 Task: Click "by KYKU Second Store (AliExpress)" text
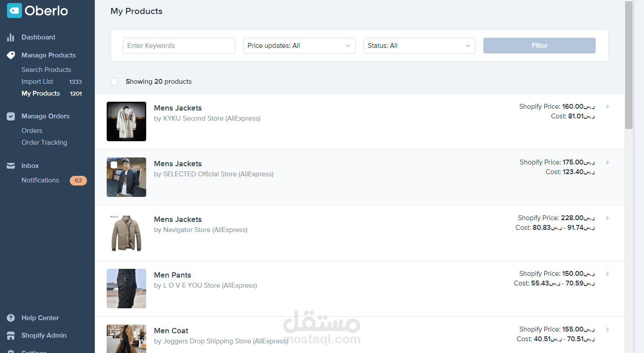pyautogui.click(x=207, y=118)
